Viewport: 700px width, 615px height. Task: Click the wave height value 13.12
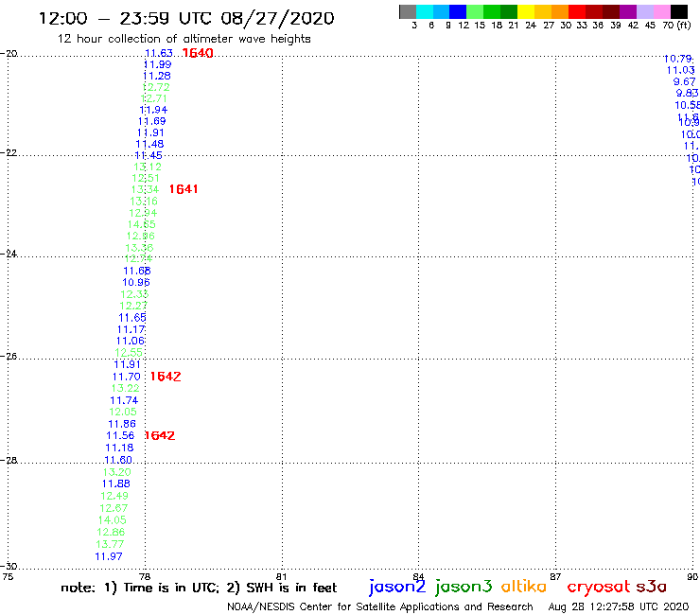148,167
